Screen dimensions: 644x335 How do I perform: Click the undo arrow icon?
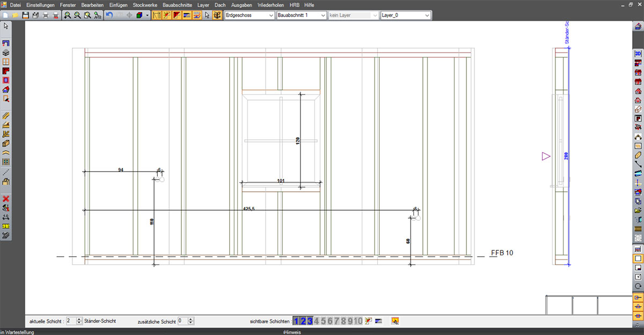[x=109, y=16]
